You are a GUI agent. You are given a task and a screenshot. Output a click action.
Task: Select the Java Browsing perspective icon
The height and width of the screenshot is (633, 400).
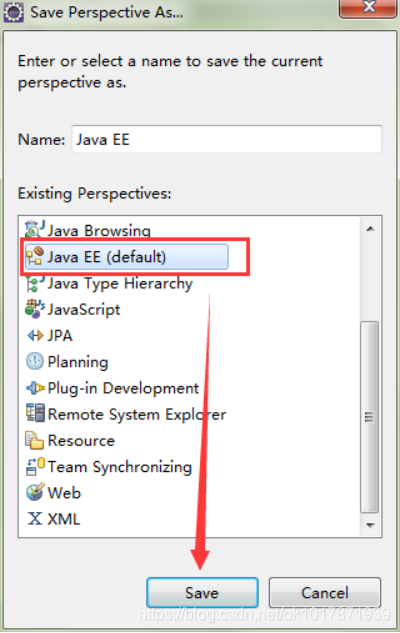click(x=35, y=229)
